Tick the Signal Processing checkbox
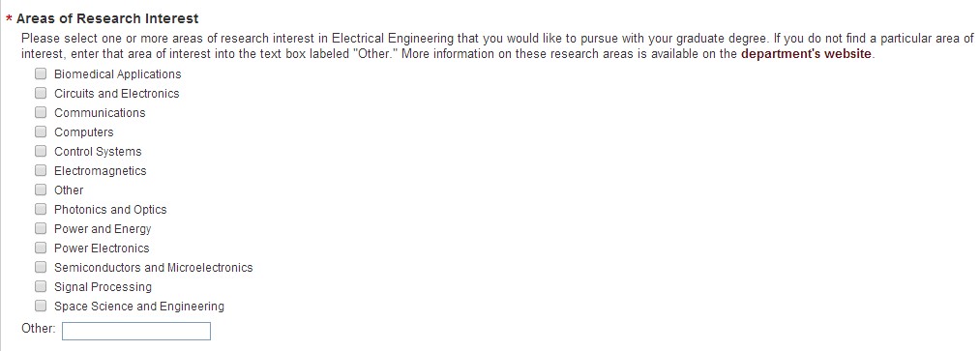980x351 pixels. [41, 286]
